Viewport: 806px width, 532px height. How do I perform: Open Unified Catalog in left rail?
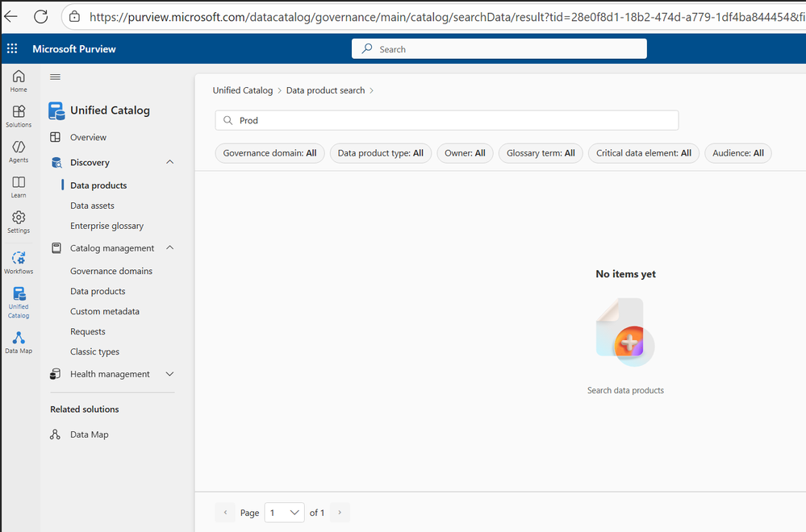point(19,302)
